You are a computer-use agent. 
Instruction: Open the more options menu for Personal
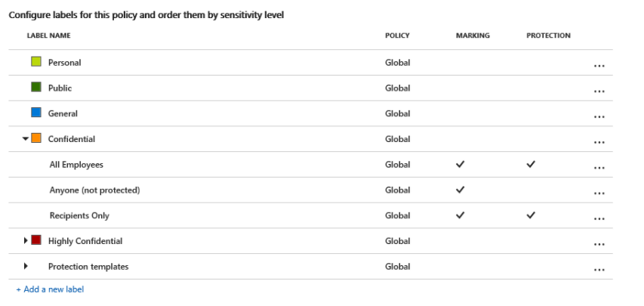[x=599, y=66]
